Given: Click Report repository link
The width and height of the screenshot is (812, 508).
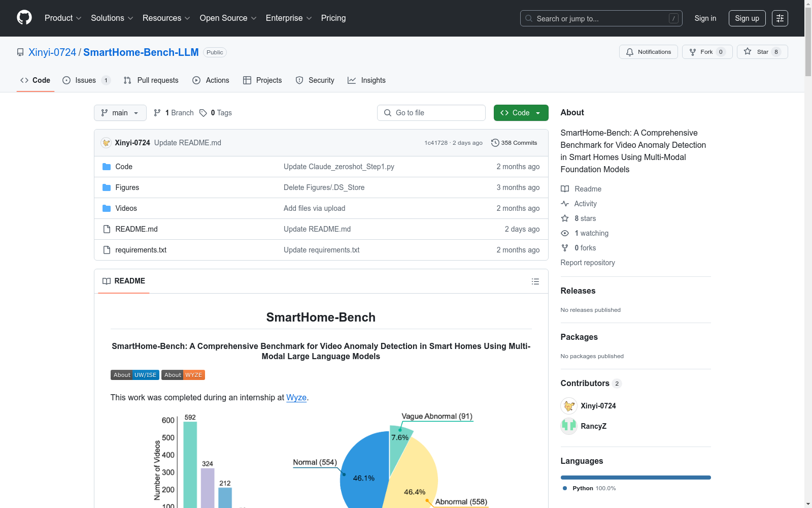Looking at the screenshot, I should (588, 263).
